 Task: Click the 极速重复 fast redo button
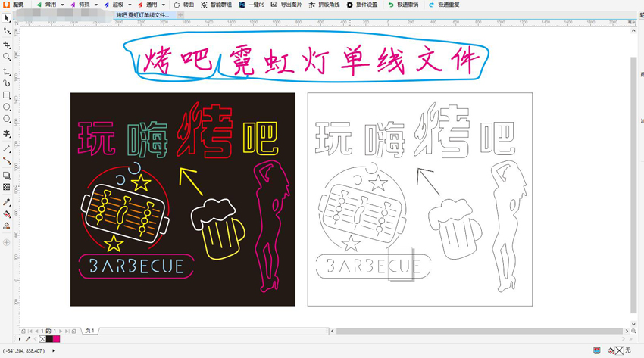coord(444,5)
